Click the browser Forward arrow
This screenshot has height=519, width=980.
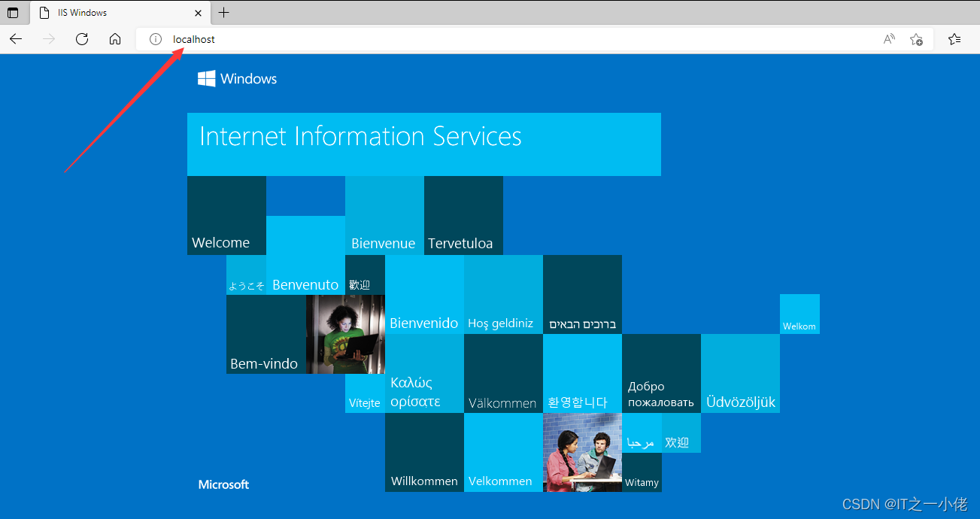(49, 39)
